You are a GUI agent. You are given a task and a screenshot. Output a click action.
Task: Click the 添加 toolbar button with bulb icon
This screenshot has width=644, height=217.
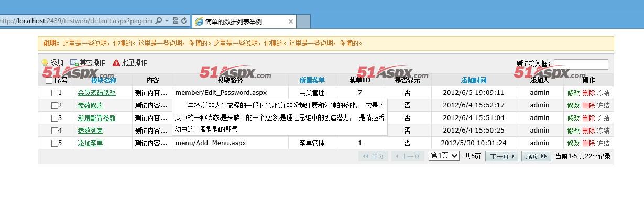click(52, 62)
